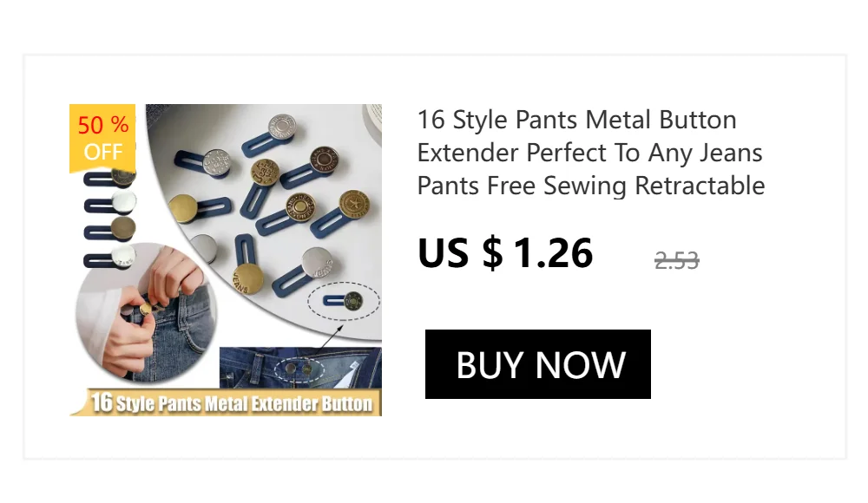Click the crossed-out 2.53 original price
Image resolution: width=868 pixels, height=503 pixels.
pyautogui.click(x=676, y=260)
